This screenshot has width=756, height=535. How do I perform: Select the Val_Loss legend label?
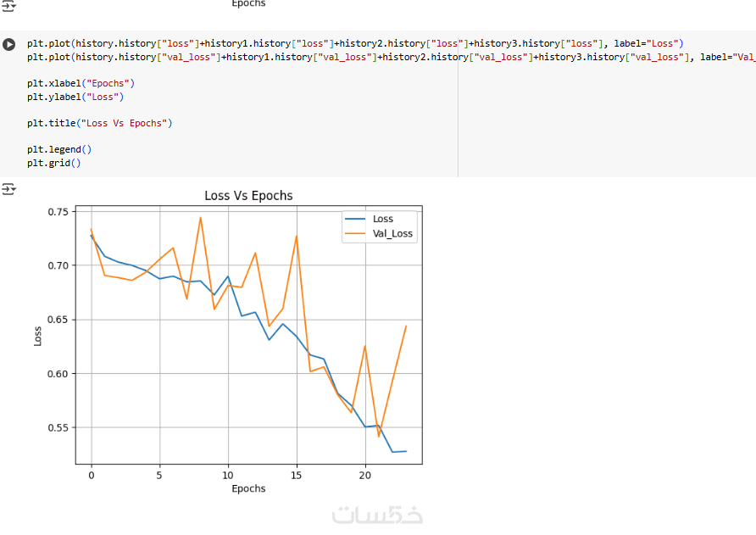point(394,234)
